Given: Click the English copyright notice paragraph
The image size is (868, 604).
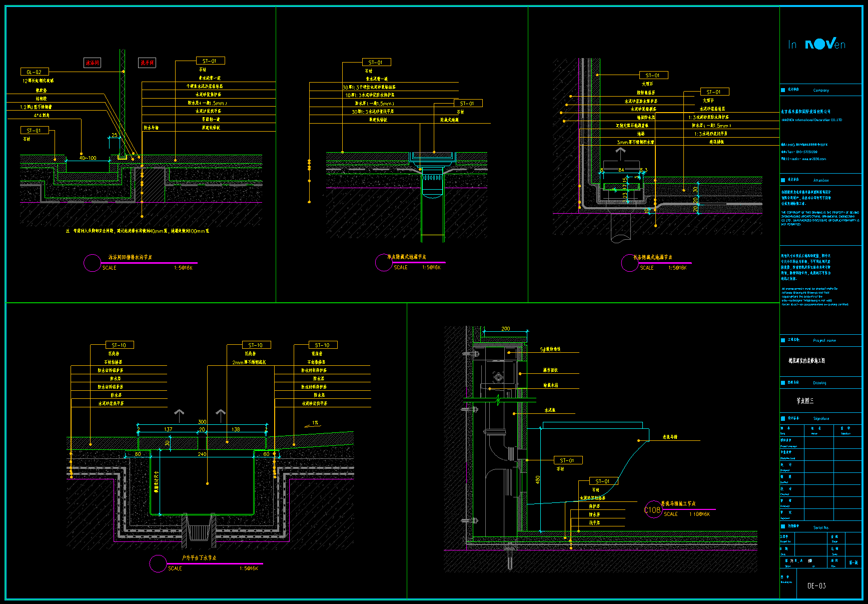Looking at the screenshot, I should click(820, 218).
